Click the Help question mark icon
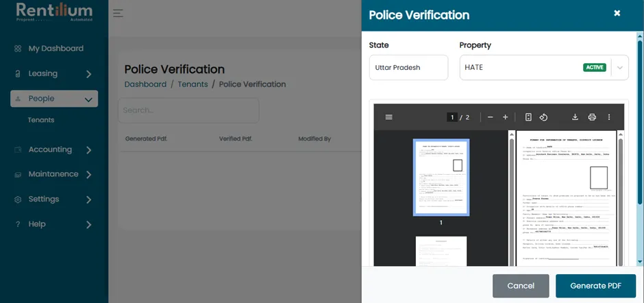 (18, 224)
